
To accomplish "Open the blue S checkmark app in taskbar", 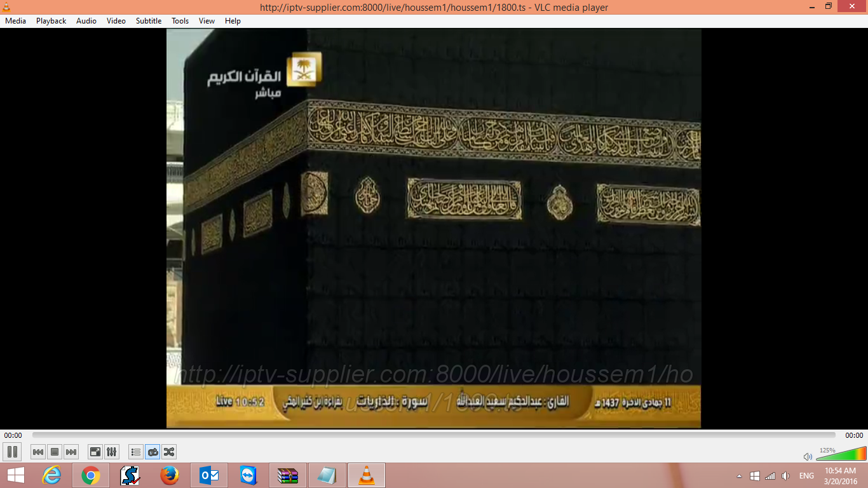I will 130,475.
